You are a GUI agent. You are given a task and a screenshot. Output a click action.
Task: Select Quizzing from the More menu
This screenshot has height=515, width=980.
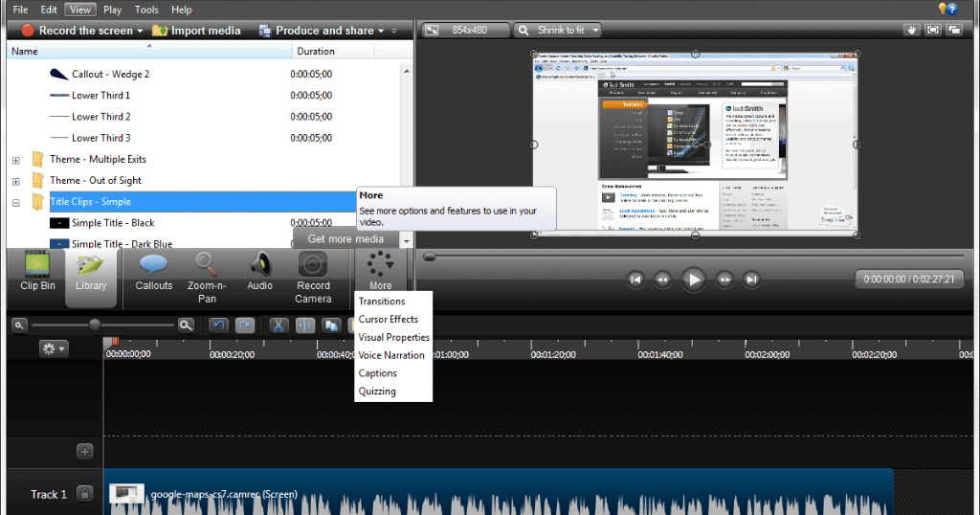(377, 392)
